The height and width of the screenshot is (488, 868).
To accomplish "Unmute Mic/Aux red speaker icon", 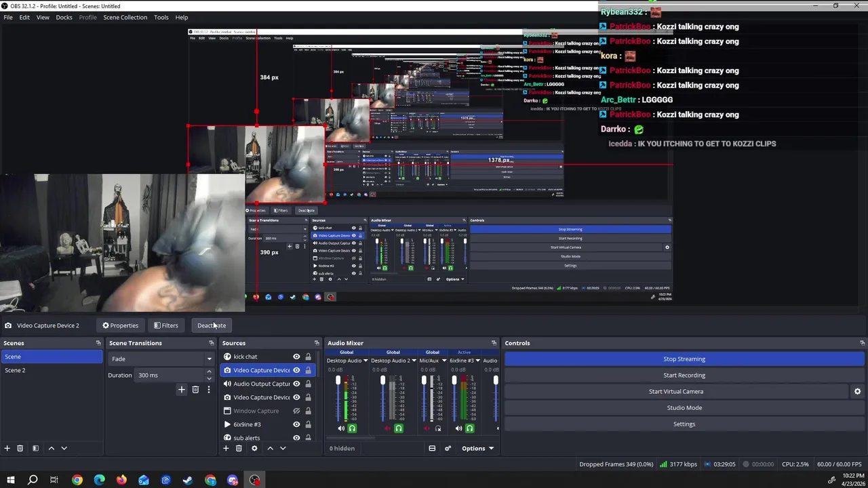I will pos(427,428).
